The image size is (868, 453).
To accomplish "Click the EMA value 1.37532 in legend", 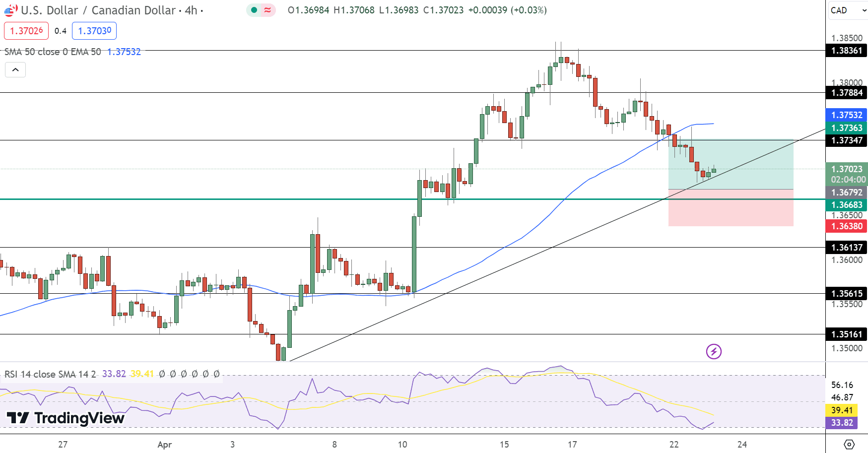I will [124, 52].
